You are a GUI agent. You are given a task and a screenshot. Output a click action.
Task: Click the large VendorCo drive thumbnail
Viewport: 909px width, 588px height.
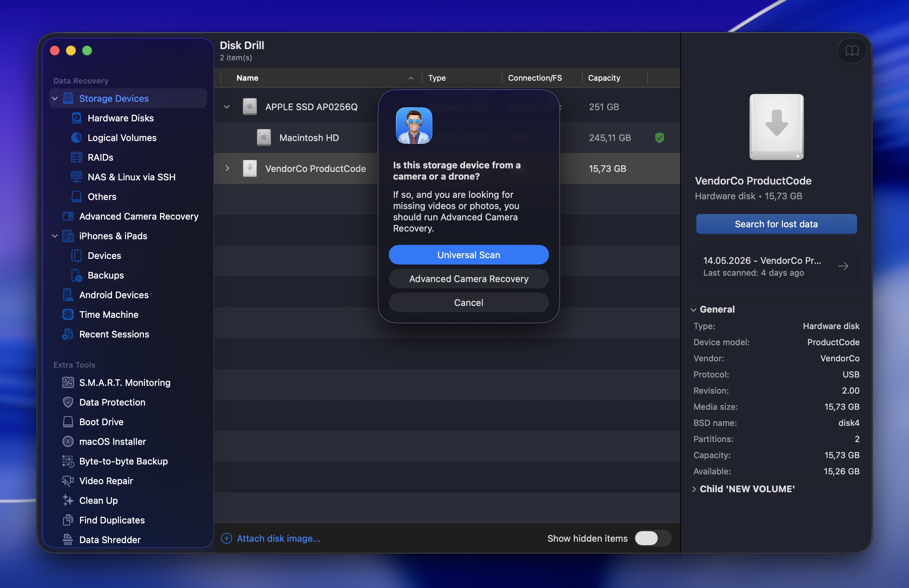pos(776,127)
